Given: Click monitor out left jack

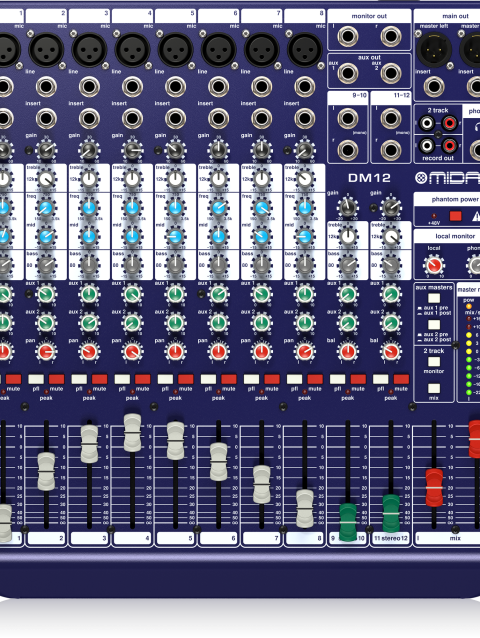Looking at the screenshot, I should 348,36.
